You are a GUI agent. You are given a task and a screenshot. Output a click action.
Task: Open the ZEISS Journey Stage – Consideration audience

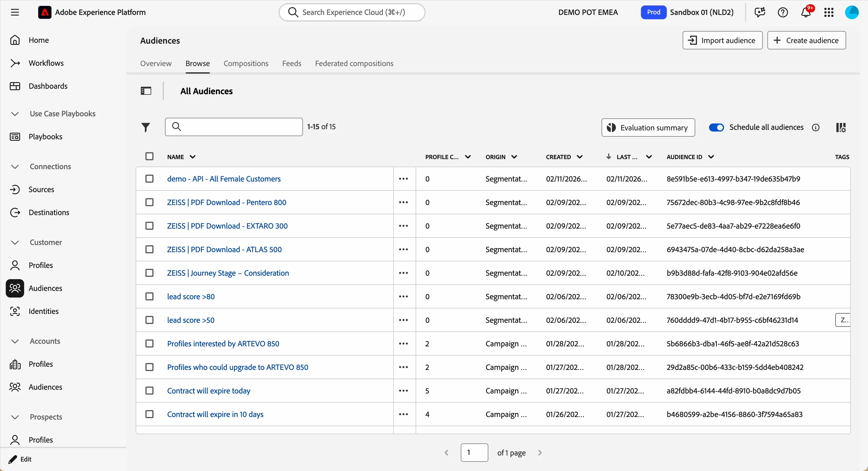[x=228, y=273]
